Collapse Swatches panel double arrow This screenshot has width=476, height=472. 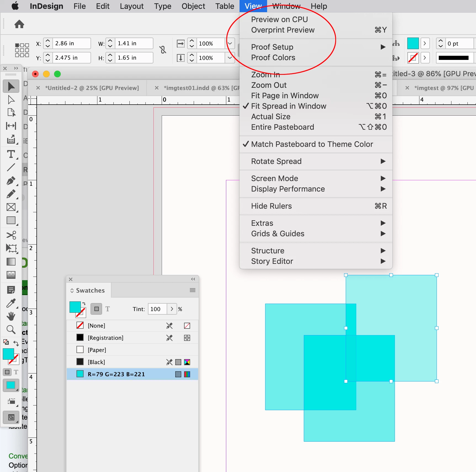(x=193, y=279)
